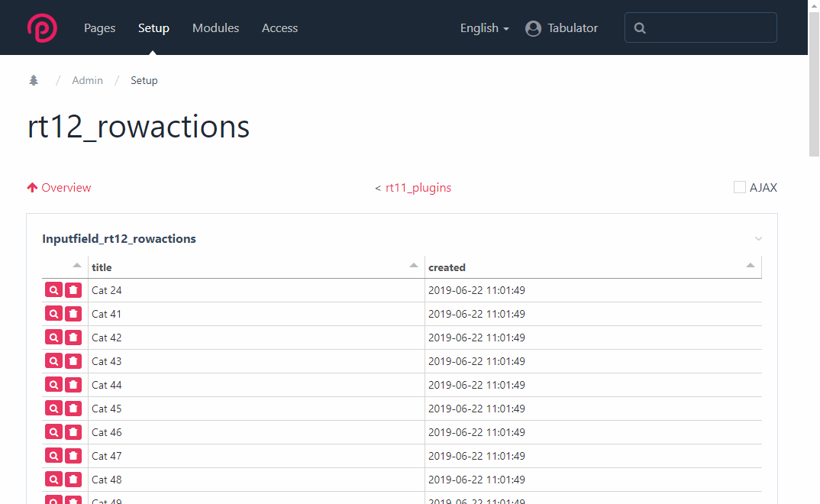Screen dimensions: 820x504
Task: Click the magnifier icon for Cat 47
Action: coord(53,456)
